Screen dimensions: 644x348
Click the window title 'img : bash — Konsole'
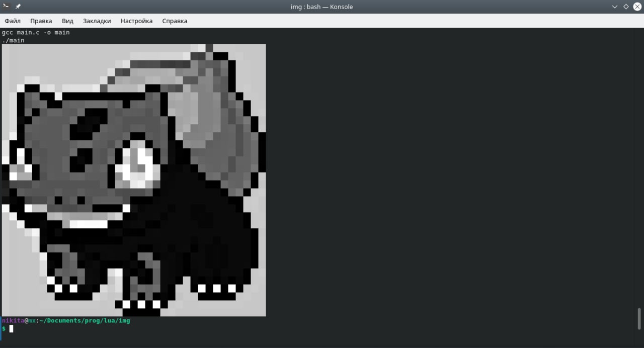(x=322, y=7)
